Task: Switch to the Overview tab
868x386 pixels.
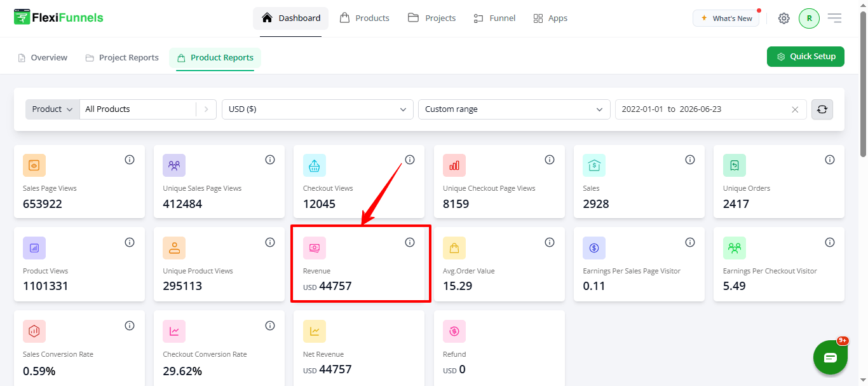Action: (x=43, y=58)
